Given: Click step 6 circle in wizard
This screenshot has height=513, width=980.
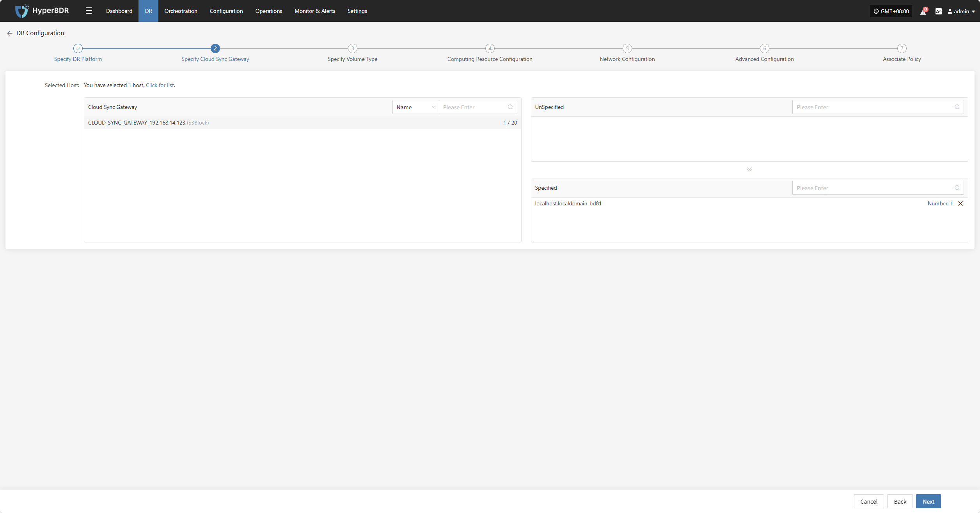Looking at the screenshot, I should pos(765,48).
